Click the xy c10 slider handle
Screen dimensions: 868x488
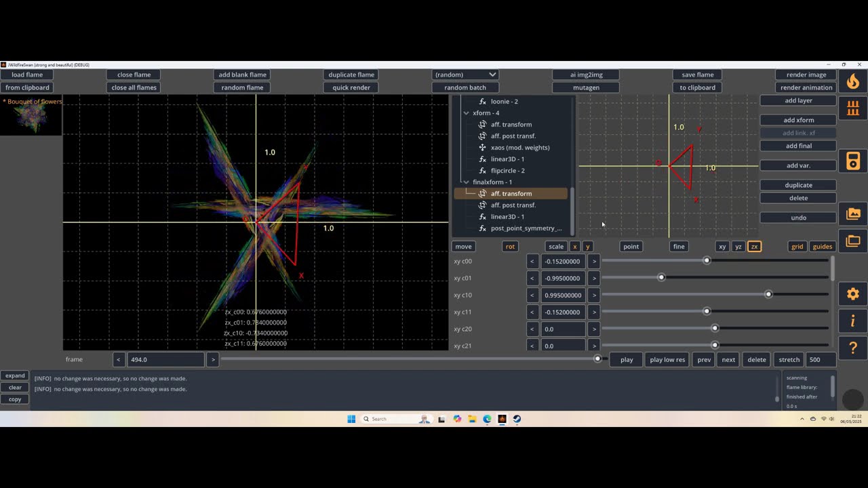768,294
